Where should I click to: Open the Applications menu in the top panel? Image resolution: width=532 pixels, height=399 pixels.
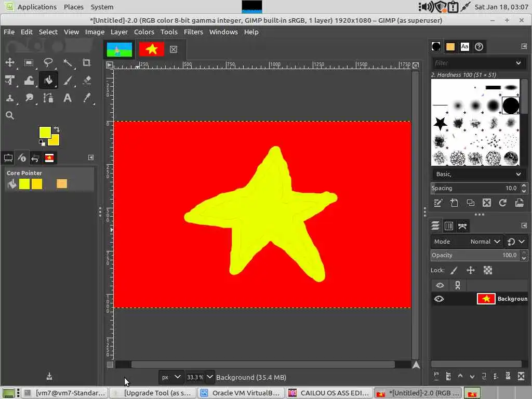37,7
